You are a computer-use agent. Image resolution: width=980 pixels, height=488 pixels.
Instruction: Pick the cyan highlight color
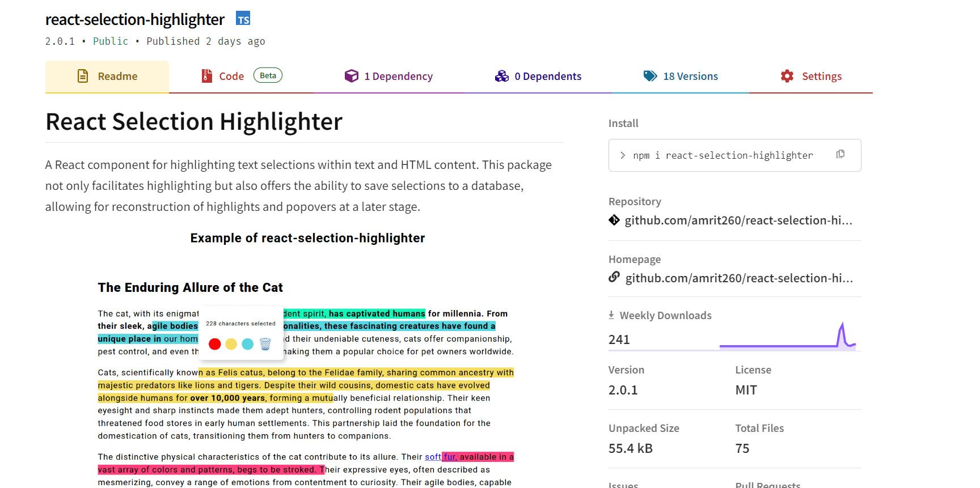(x=248, y=344)
